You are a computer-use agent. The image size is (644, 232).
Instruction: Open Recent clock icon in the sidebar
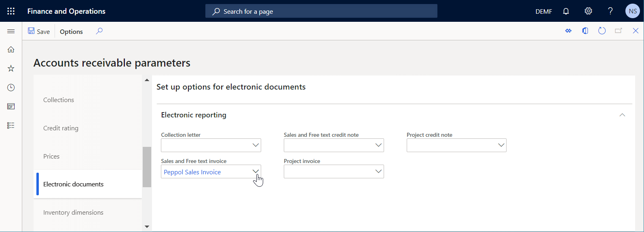click(11, 88)
